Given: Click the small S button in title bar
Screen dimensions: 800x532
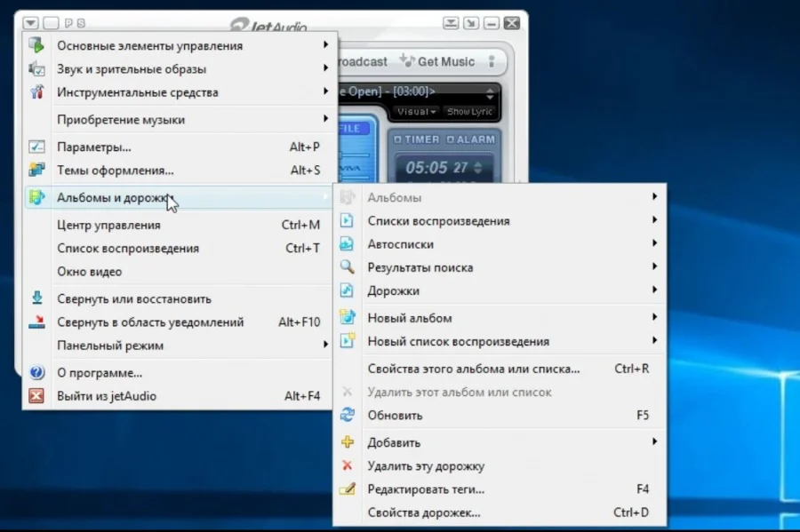Looking at the screenshot, I should click(81, 23).
